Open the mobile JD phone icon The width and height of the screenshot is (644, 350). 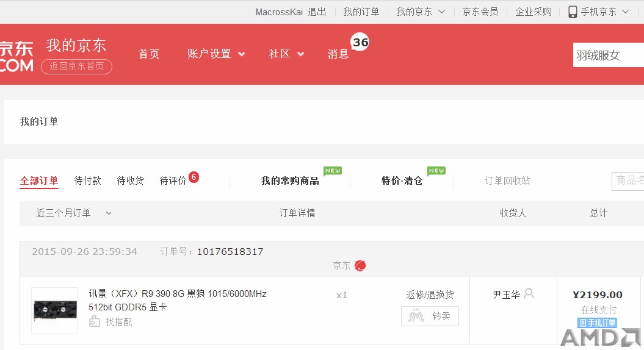(573, 12)
